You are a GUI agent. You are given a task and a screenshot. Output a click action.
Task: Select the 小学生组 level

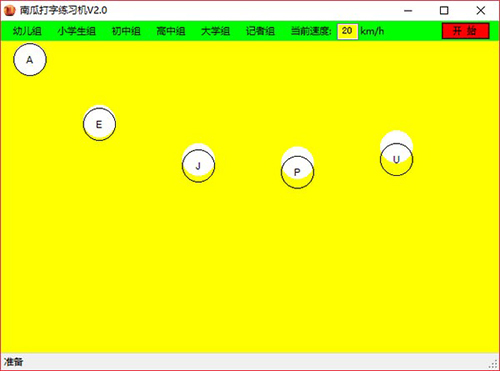point(77,31)
